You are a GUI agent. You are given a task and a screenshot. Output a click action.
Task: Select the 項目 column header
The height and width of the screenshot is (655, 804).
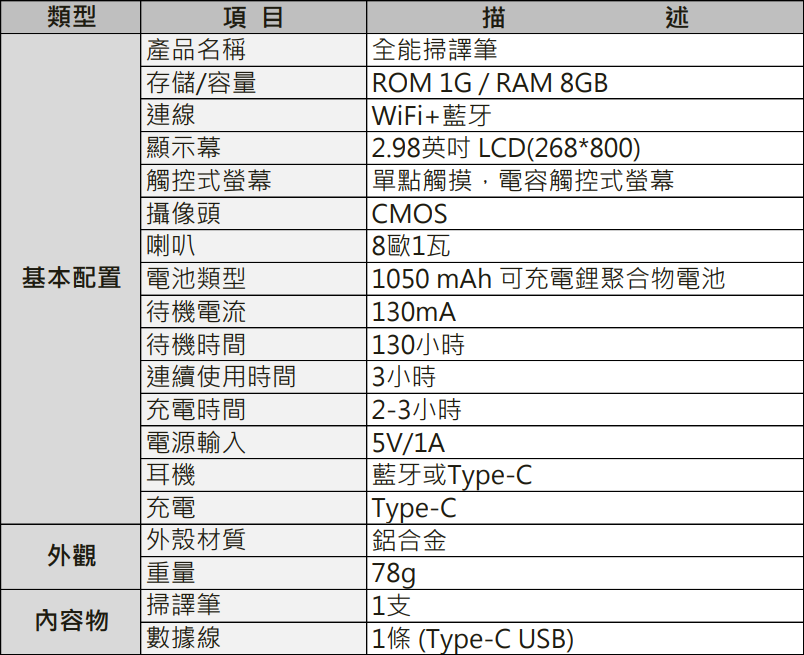coord(253,17)
